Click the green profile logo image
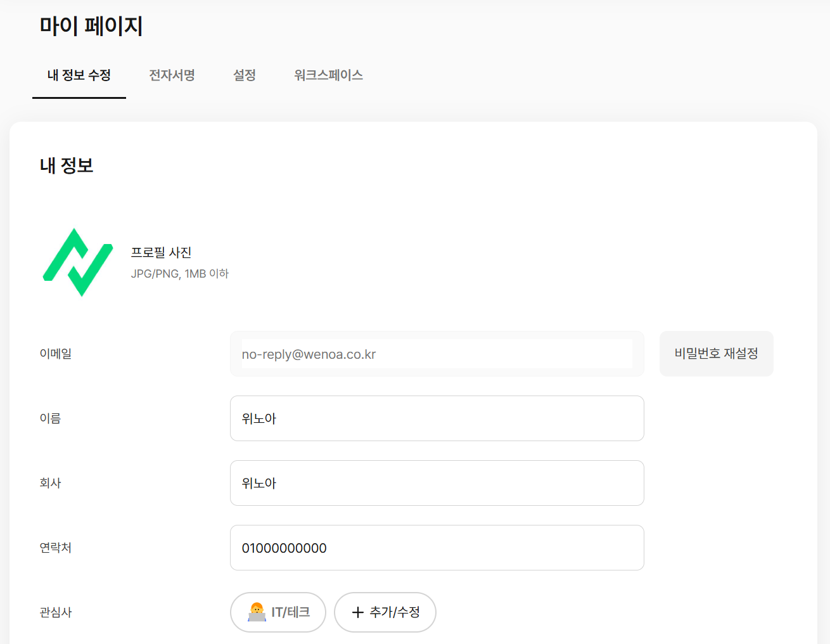830x644 pixels. pos(77,262)
